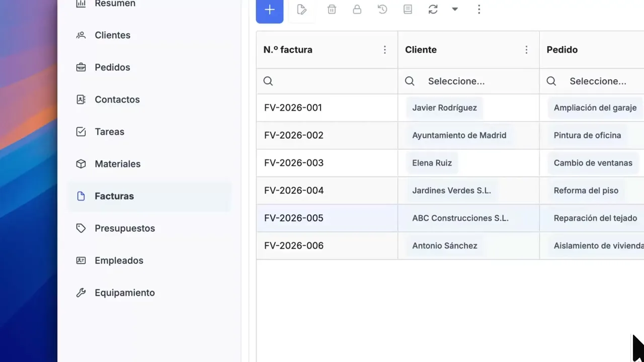Click the Ayuntamiento de Madrid client tag

tap(459, 135)
